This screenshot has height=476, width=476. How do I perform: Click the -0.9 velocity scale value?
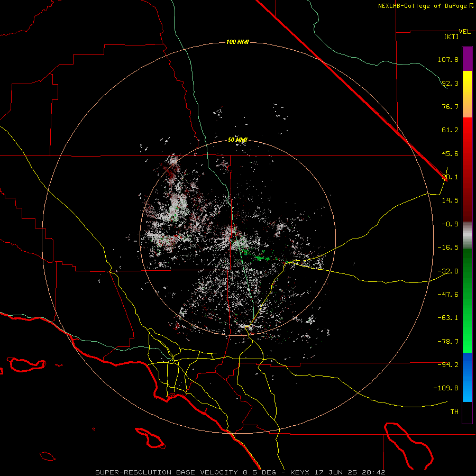[450, 224]
